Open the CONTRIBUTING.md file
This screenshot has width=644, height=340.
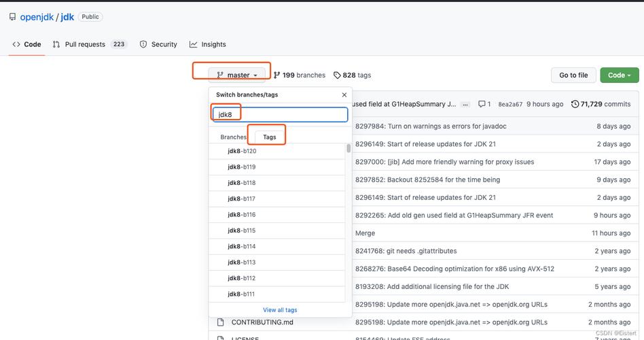[x=262, y=322]
